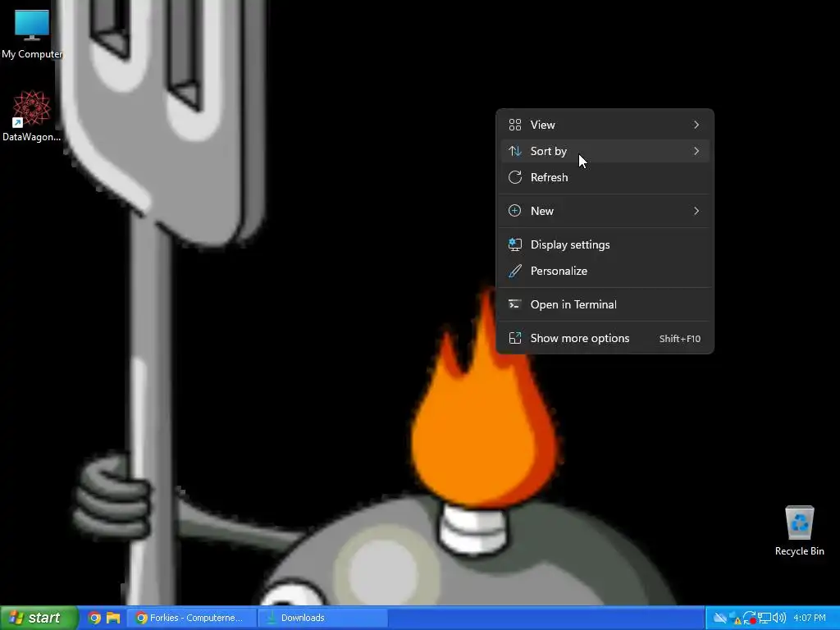The width and height of the screenshot is (840, 630).
Task: Click the View grid icon in context menu
Action: coord(515,125)
